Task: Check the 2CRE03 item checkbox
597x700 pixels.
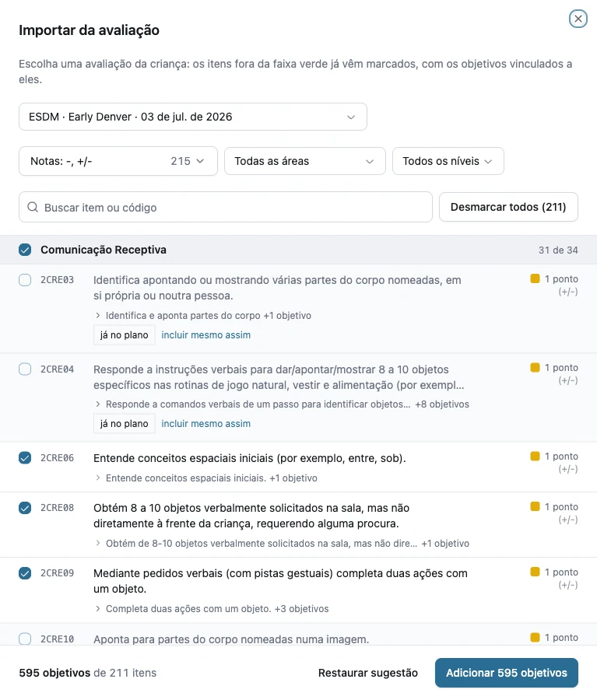Action: coord(25,280)
